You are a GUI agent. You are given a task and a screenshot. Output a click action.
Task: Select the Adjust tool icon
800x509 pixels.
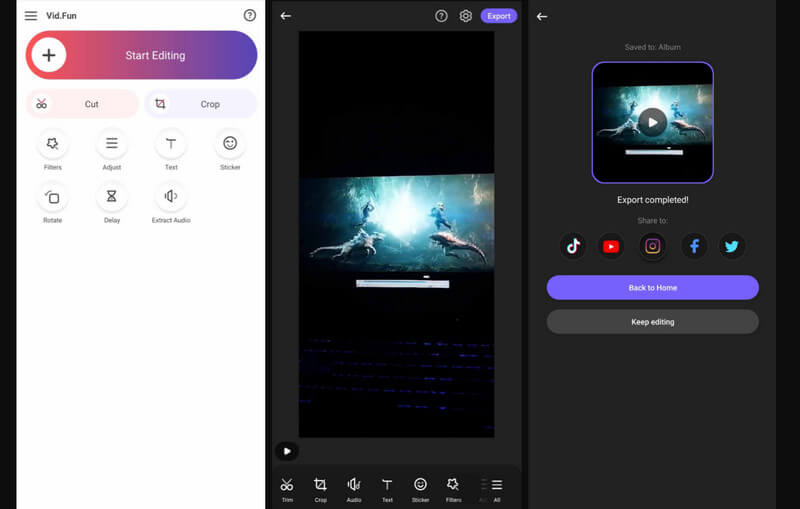coord(111,144)
